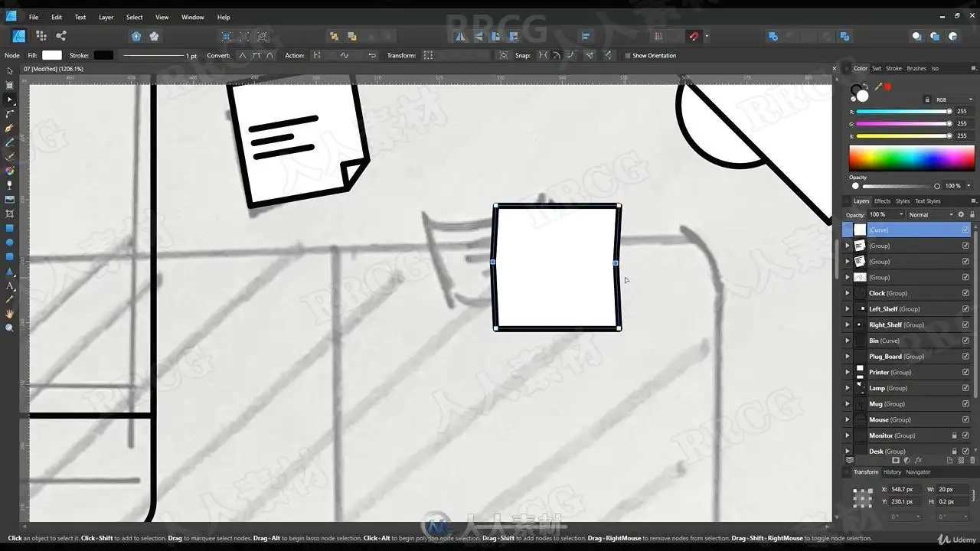Select the Artistic Text tool
This screenshot has height=551, width=980.
9,285
